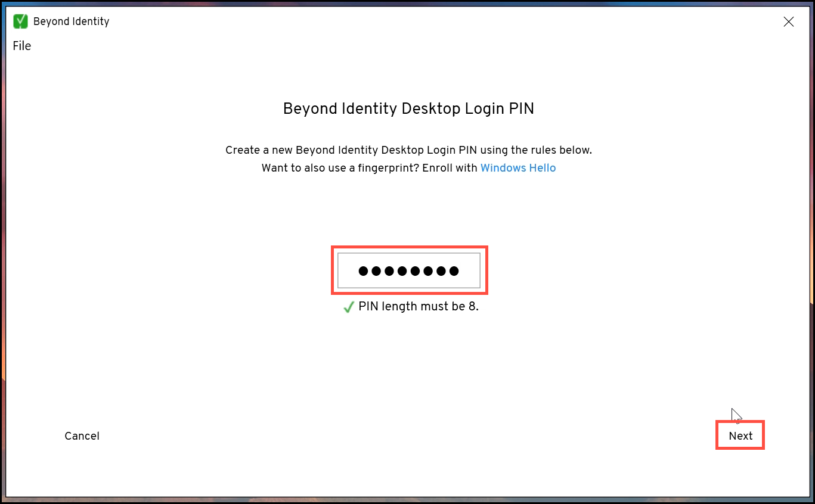Click the middle of the masked PIN dots
The width and height of the screenshot is (815, 504).
click(409, 271)
